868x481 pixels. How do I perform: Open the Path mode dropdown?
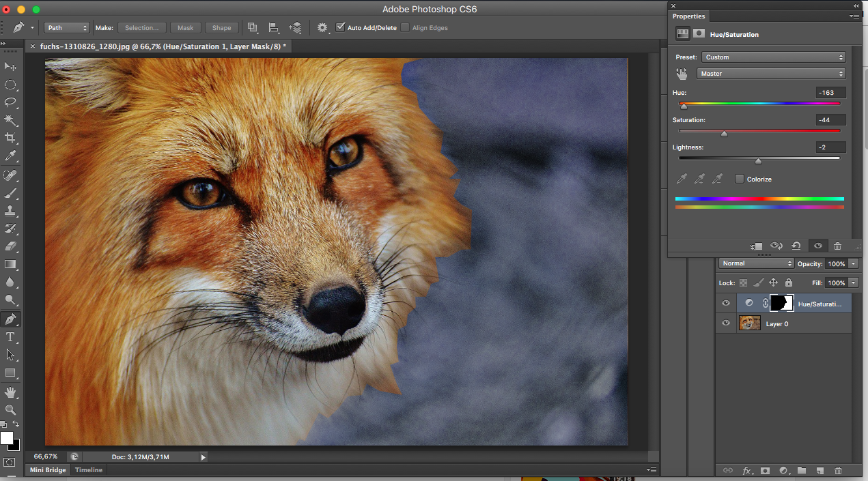click(x=67, y=28)
